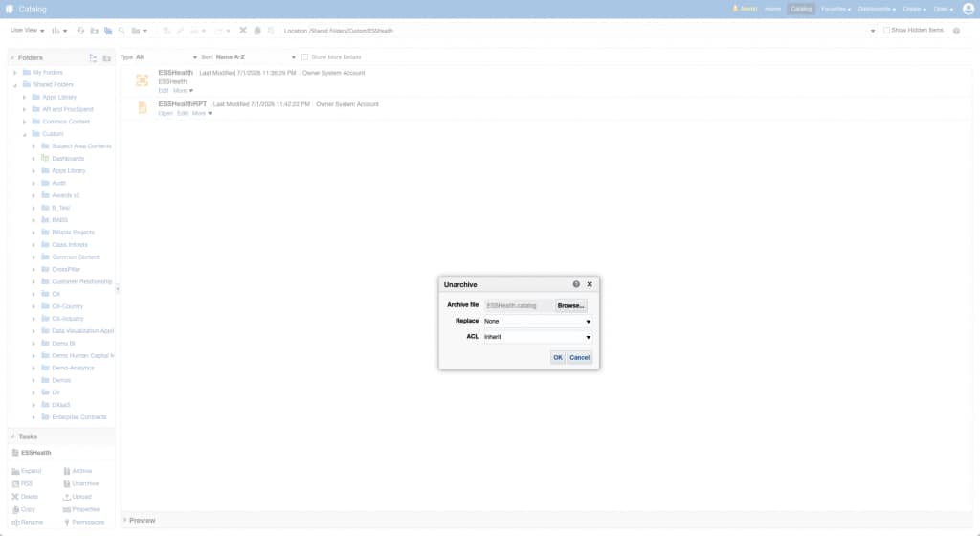Image resolution: width=980 pixels, height=536 pixels.
Task: Collapse the Folders pane header
Action: click(x=12, y=57)
